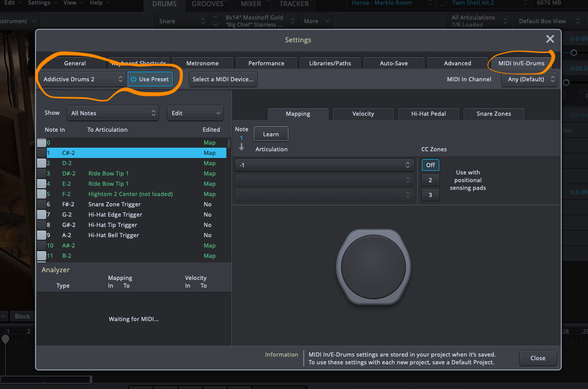588x389 pixels.
Task: Close the Settings dialog with X
Action: [x=550, y=40]
